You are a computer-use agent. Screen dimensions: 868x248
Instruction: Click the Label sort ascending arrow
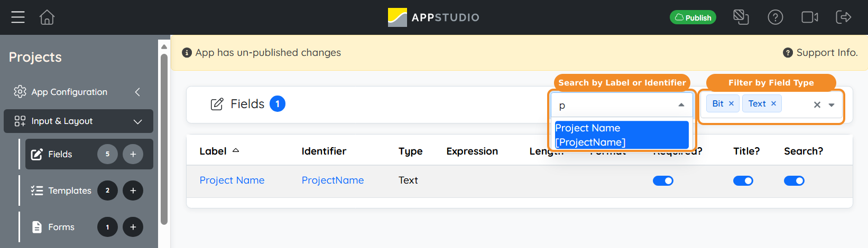tap(236, 150)
